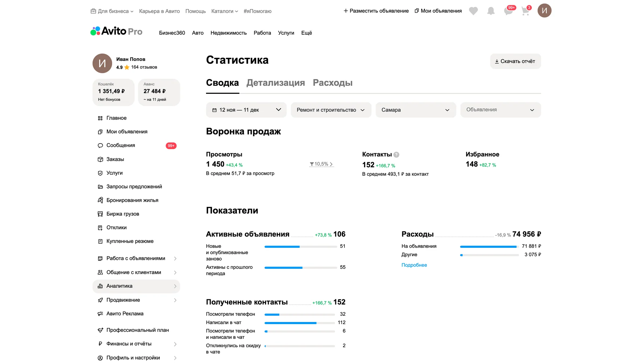Click the conversion funnel 10,5% indicator
642x364 pixels.
click(321, 164)
